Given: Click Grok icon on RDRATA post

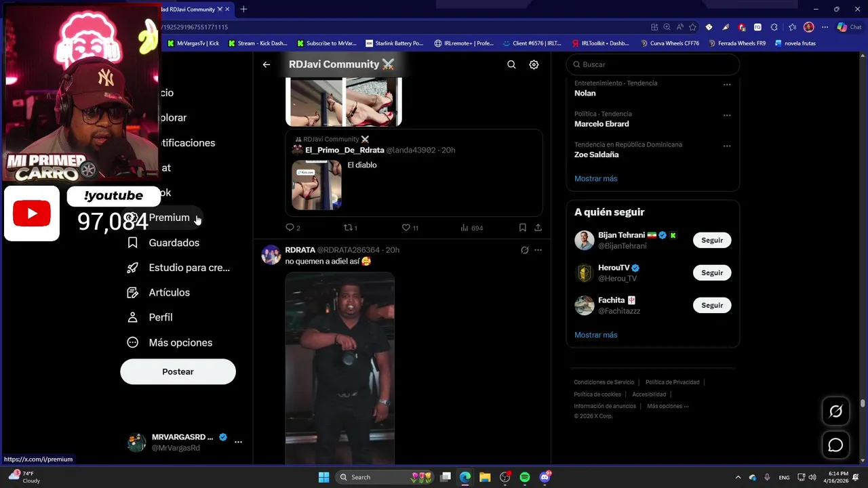Looking at the screenshot, I should (x=524, y=250).
